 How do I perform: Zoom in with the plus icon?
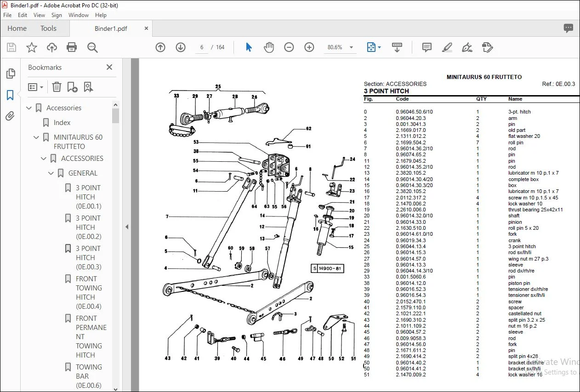(x=309, y=47)
